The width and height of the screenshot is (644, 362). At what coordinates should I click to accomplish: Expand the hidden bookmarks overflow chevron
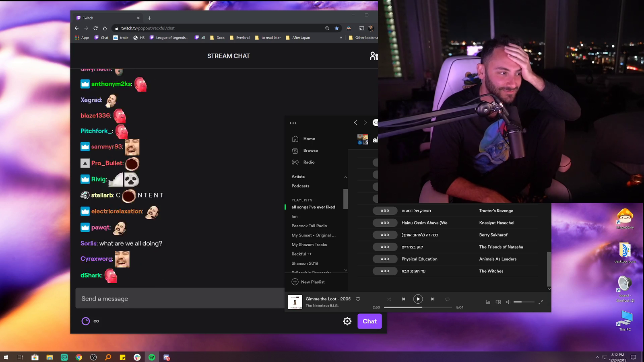(x=341, y=38)
